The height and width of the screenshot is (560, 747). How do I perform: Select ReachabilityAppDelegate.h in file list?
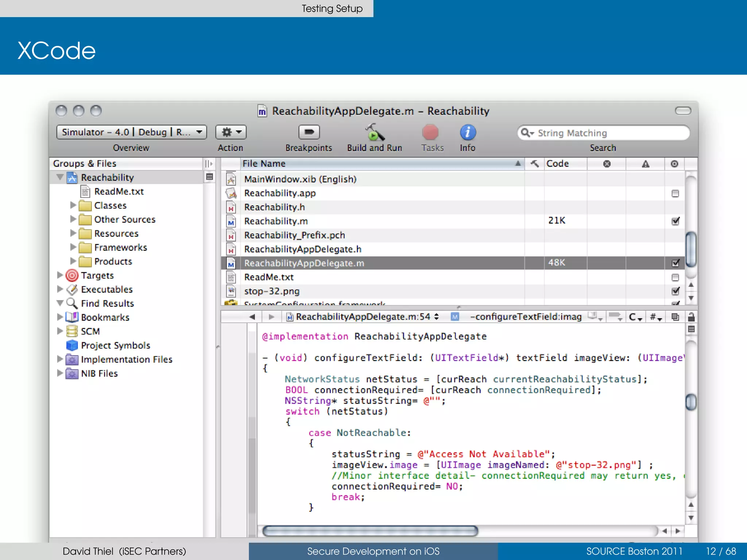point(452,249)
